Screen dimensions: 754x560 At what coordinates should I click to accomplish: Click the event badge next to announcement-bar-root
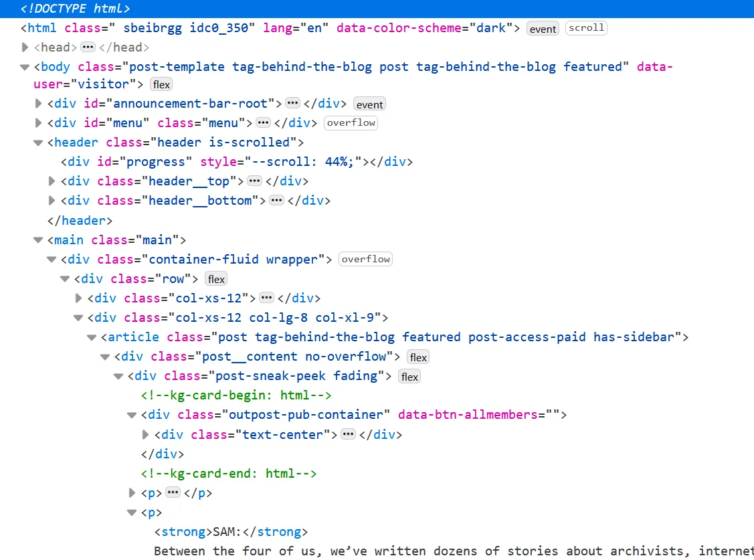(369, 104)
